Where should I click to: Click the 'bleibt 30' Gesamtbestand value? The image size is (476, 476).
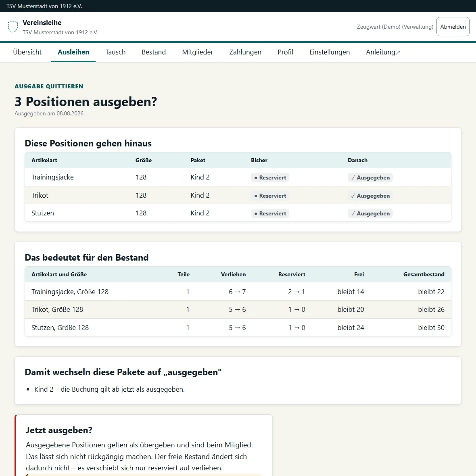coord(431,328)
